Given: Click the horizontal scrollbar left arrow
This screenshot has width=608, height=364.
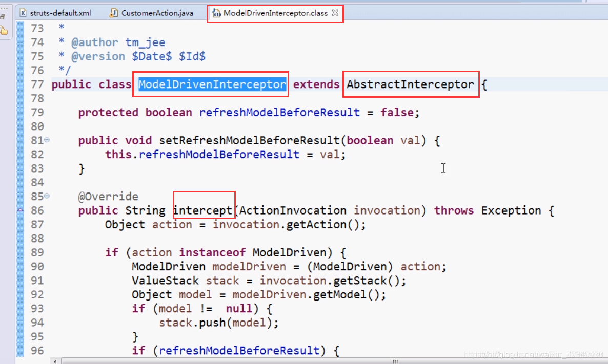Looking at the screenshot, I should [x=55, y=361].
